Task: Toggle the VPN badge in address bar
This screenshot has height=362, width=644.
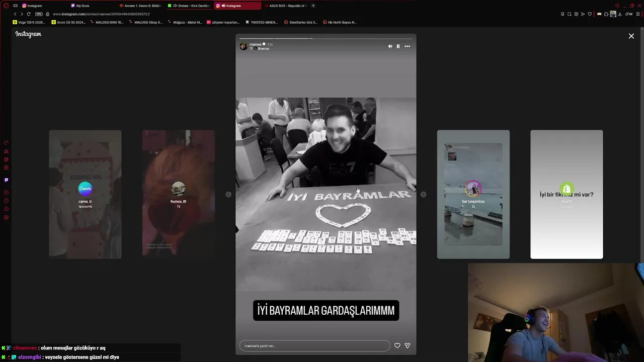Action: 39,14
